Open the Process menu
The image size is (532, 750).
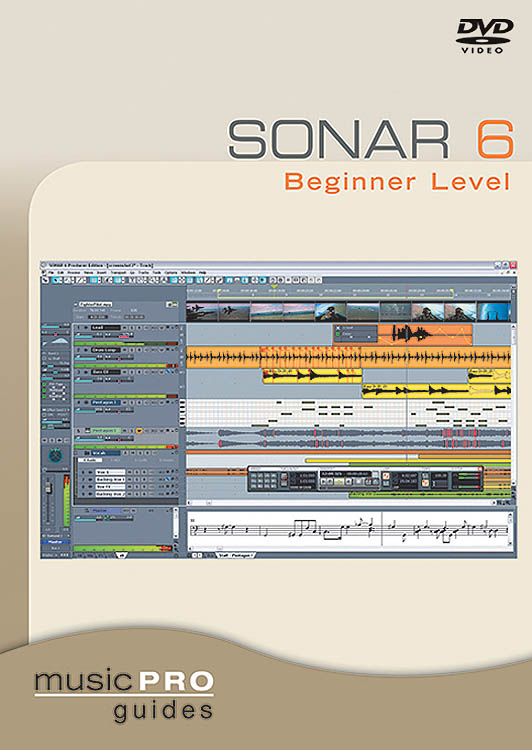(x=74, y=273)
